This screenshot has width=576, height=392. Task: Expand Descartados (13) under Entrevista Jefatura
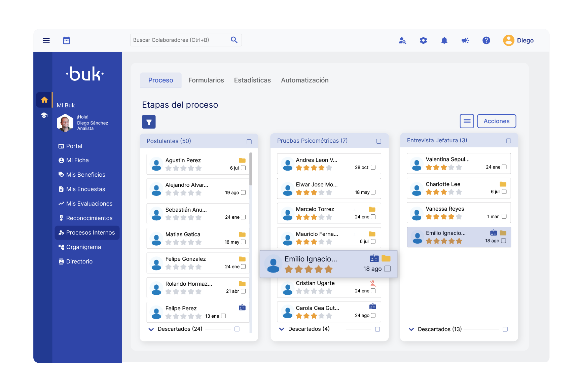411,329
